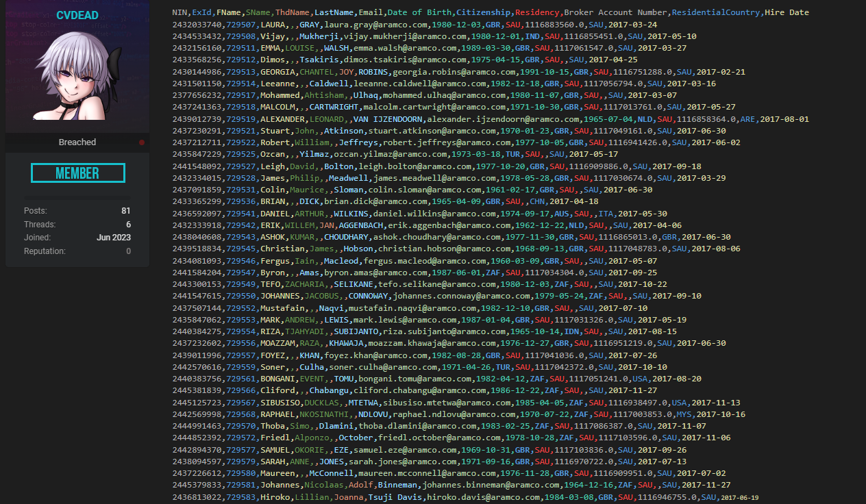
Task: Open the threads count value 6
Action: pyautogui.click(x=128, y=225)
